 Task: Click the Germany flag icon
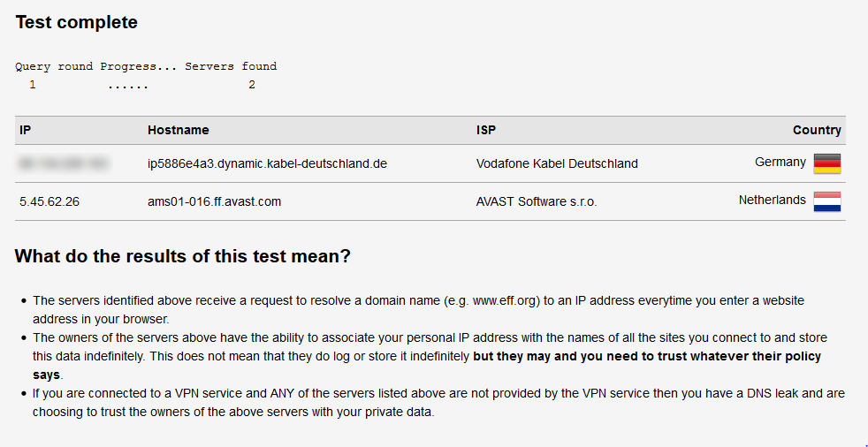[x=827, y=163]
